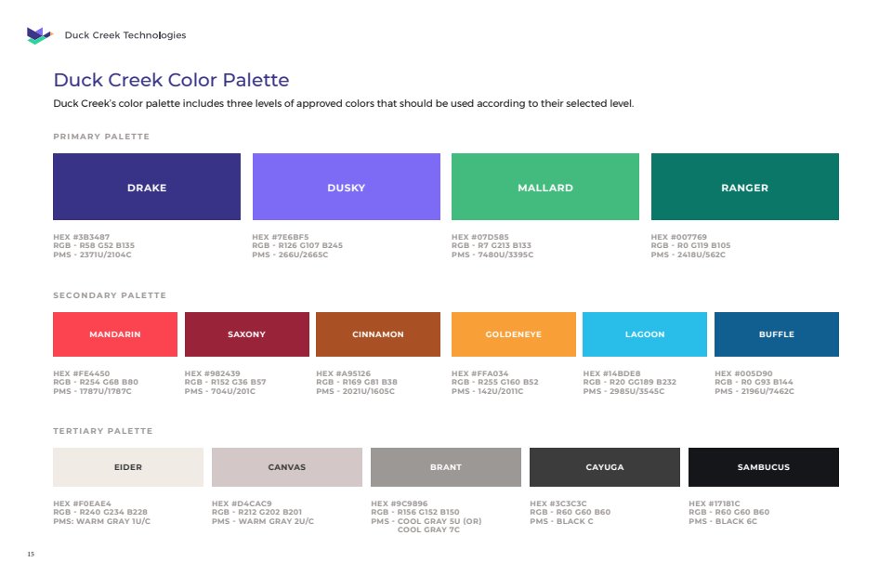Click the HEX #14BDE8 value
Image resolution: width=892 pixels, height=588 pixels.
[x=611, y=373]
